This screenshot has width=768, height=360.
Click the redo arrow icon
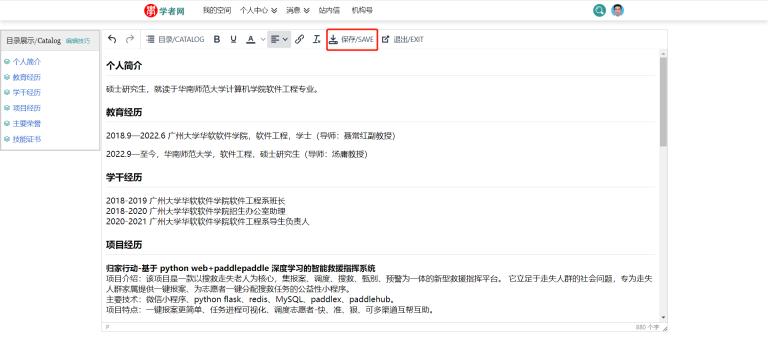click(x=130, y=39)
